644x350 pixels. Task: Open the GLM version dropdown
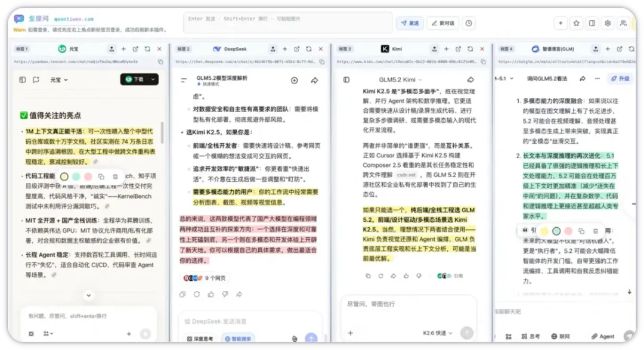coord(504,79)
